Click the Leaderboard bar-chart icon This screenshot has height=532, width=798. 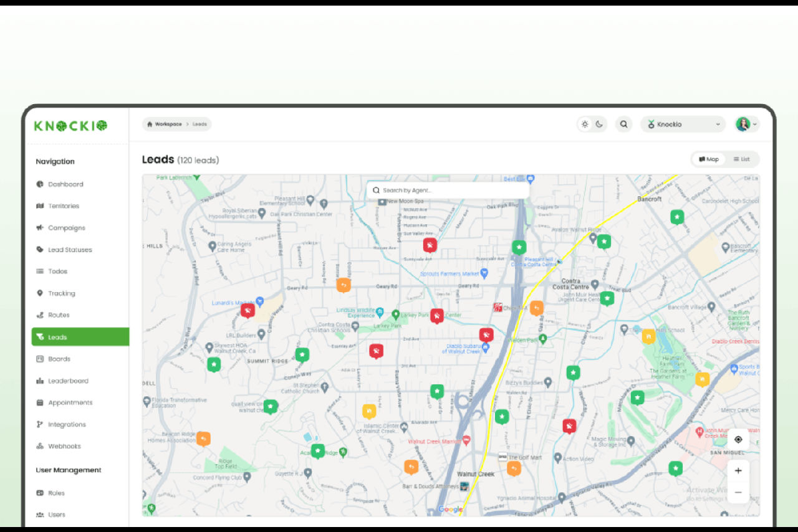(40, 381)
